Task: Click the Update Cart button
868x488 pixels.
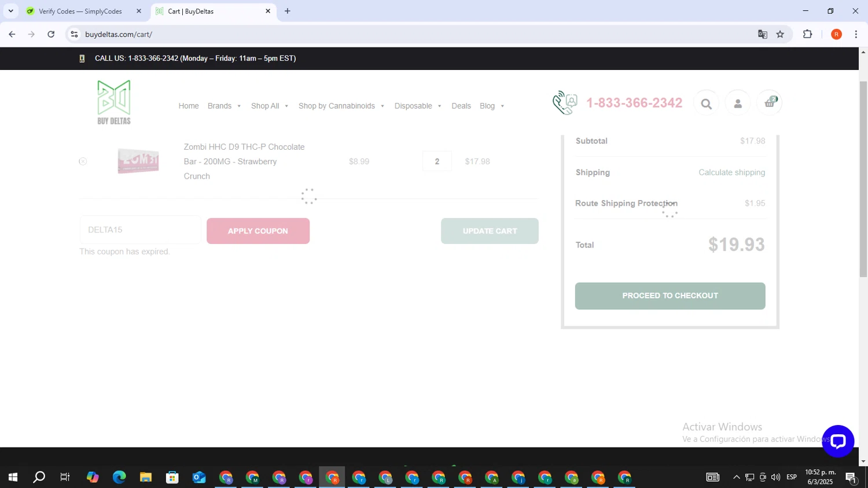Action: (x=490, y=231)
